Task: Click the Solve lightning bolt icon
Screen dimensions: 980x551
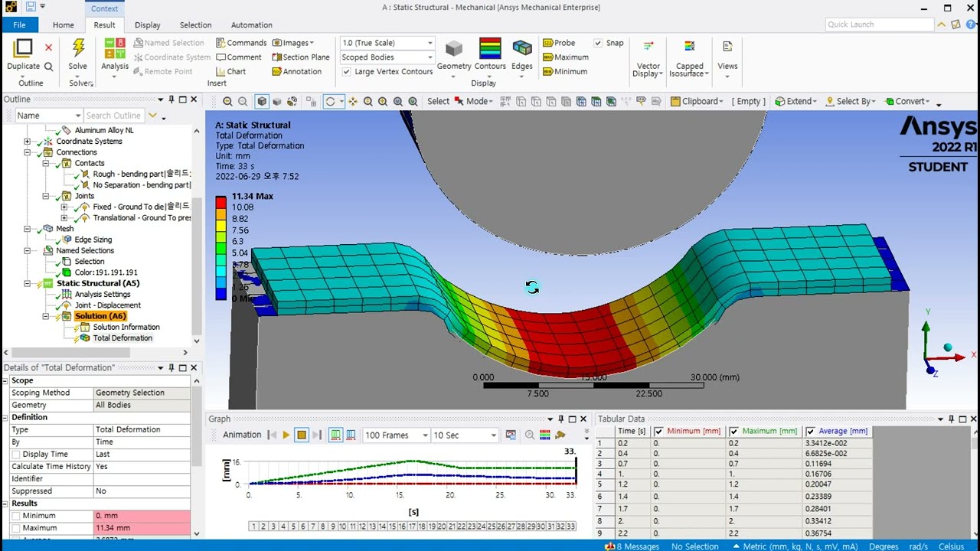Action: coord(78,48)
